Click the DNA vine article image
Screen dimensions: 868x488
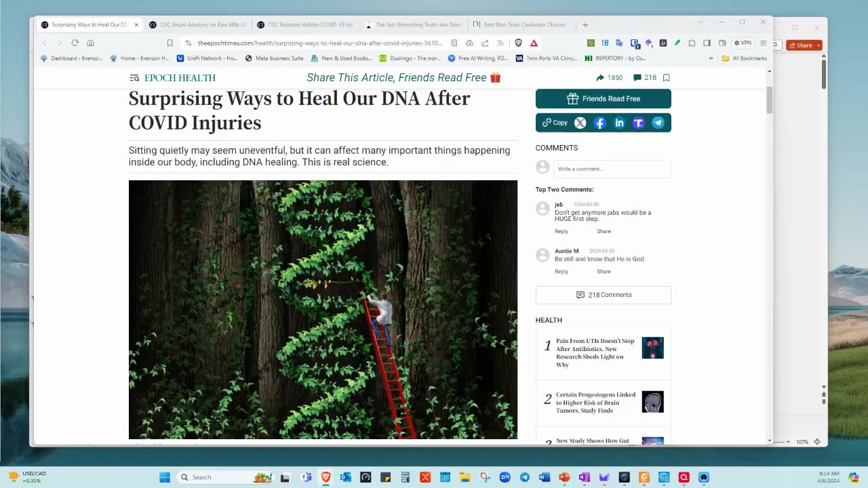(x=323, y=310)
